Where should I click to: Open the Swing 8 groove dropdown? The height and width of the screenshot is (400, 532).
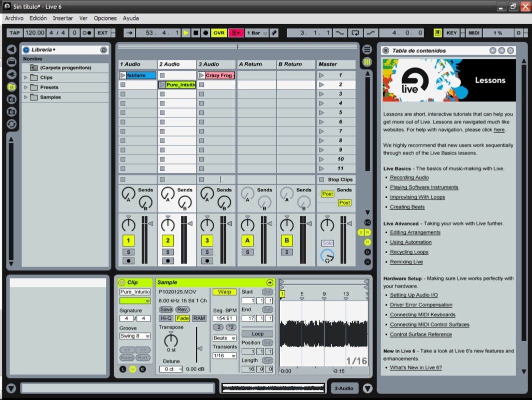pyautogui.click(x=135, y=336)
